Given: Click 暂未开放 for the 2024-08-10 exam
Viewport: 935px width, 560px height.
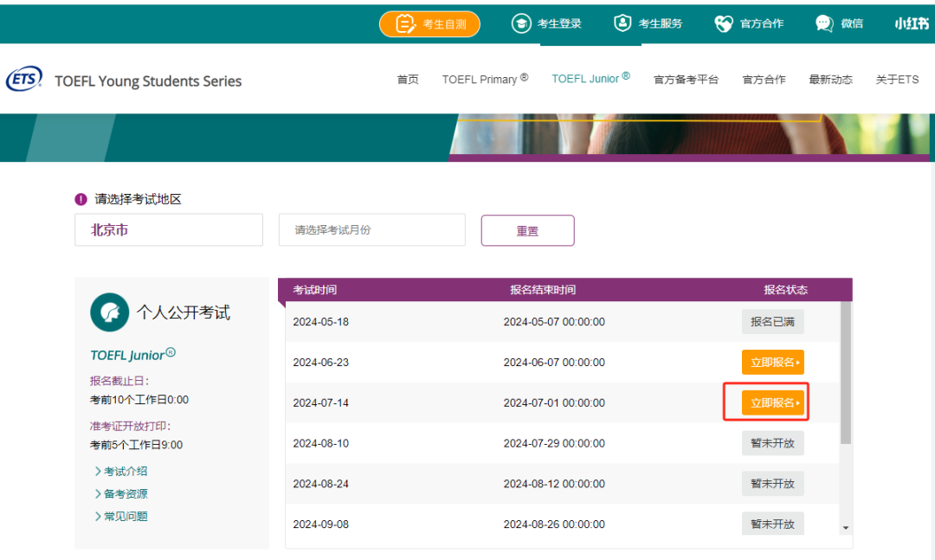Looking at the screenshot, I should click(773, 443).
